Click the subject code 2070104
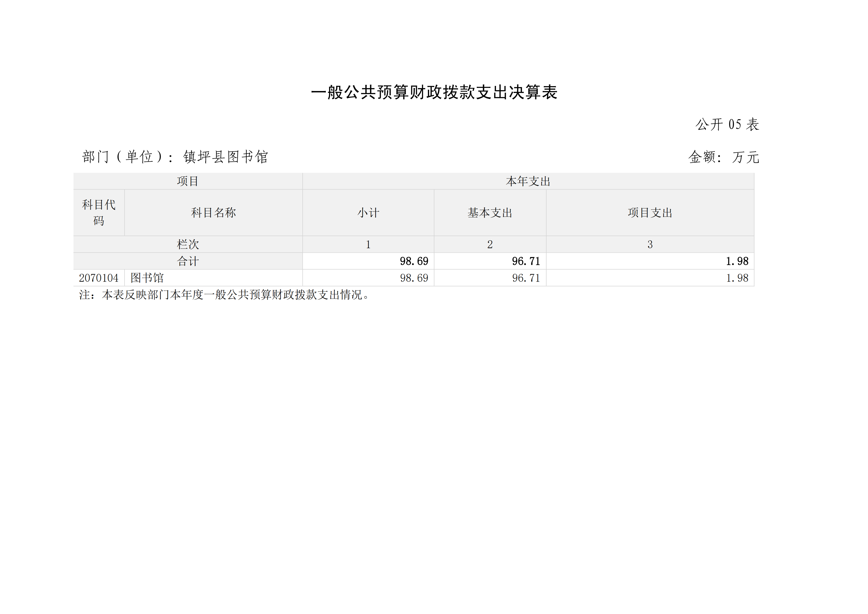Screen dimensions: 868x614 99,278
